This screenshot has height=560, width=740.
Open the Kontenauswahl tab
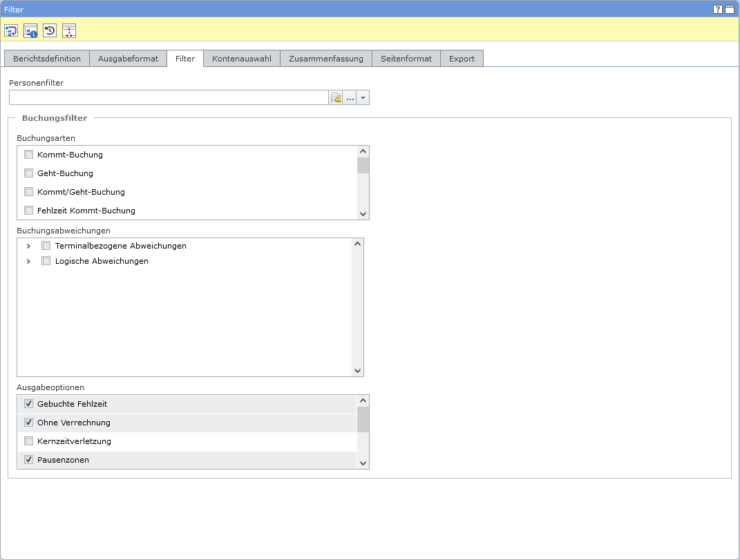[242, 59]
